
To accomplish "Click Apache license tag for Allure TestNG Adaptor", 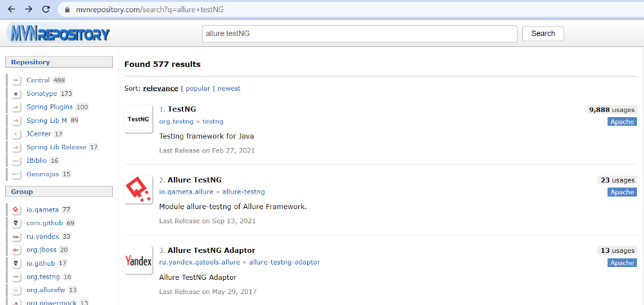I will coord(622,263).
